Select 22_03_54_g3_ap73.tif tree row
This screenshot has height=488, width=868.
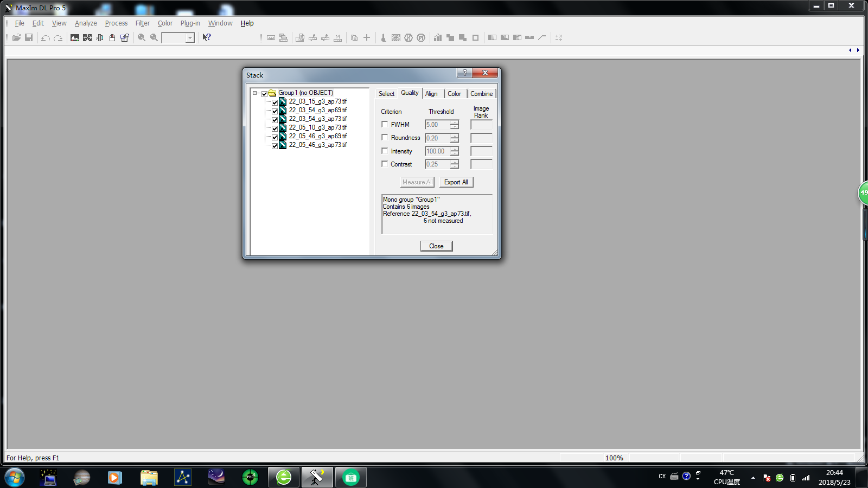click(318, 119)
